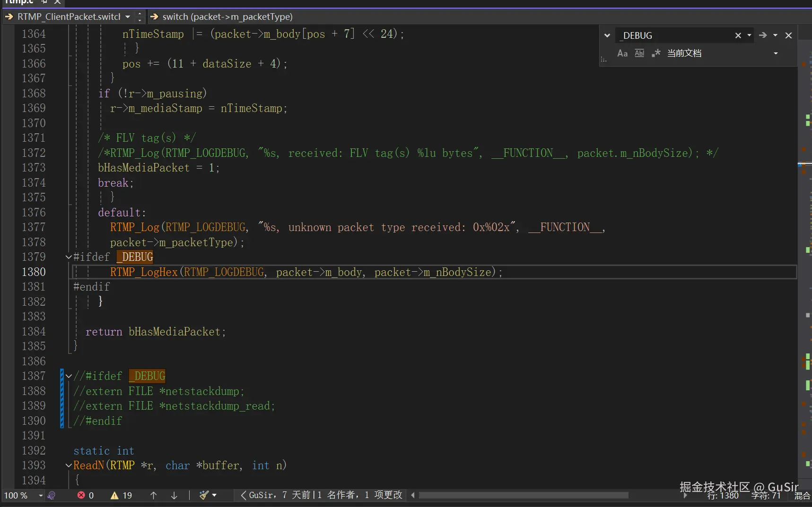
Task: Click the 字符: 71 character indicator
Action: [x=766, y=496]
